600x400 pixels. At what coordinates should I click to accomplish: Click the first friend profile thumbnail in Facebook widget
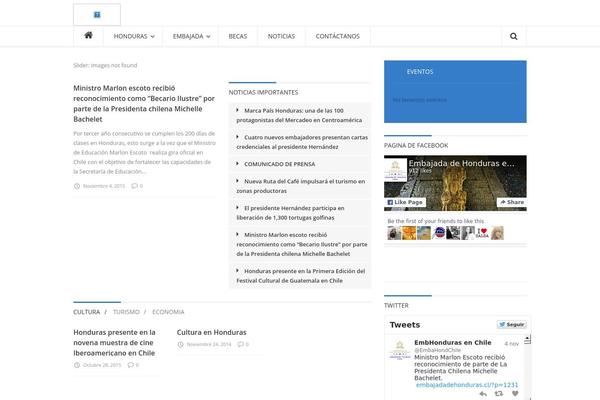coord(394,233)
